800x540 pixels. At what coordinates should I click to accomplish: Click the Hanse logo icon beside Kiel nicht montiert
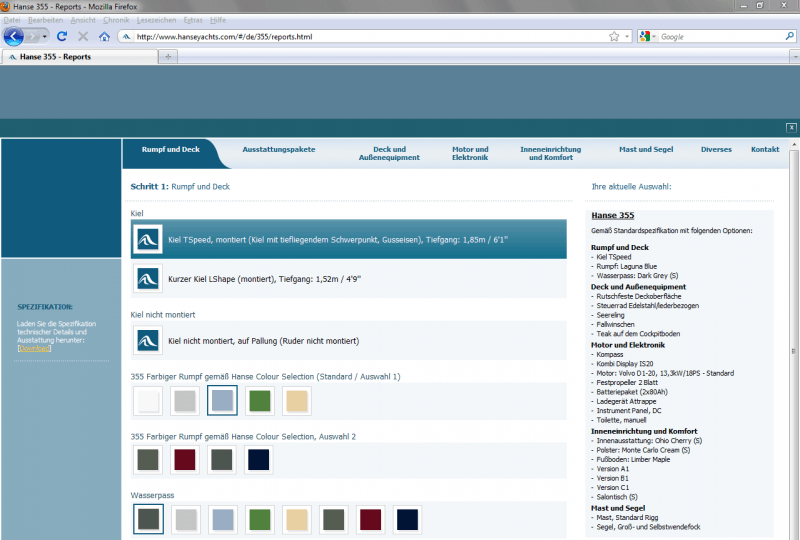(x=147, y=340)
